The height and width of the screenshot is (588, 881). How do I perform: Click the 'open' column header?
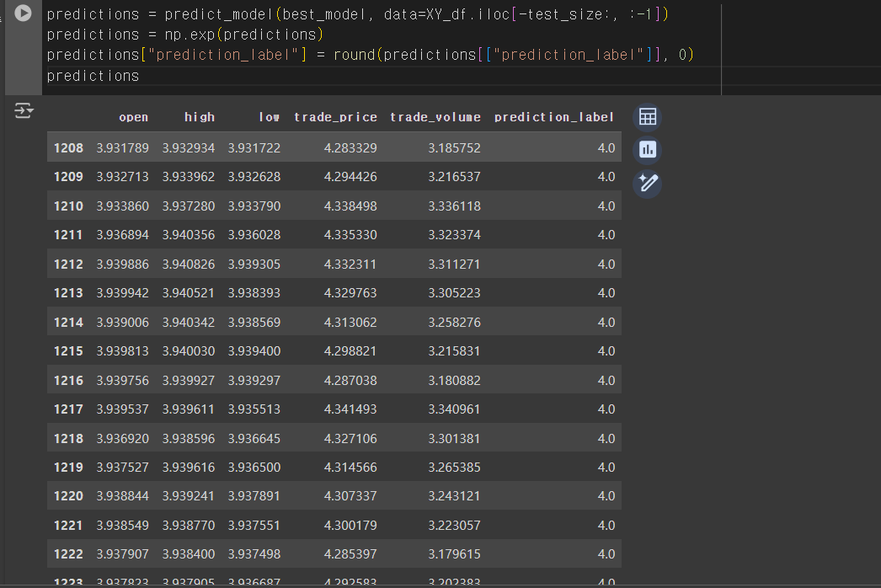(x=134, y=117)
